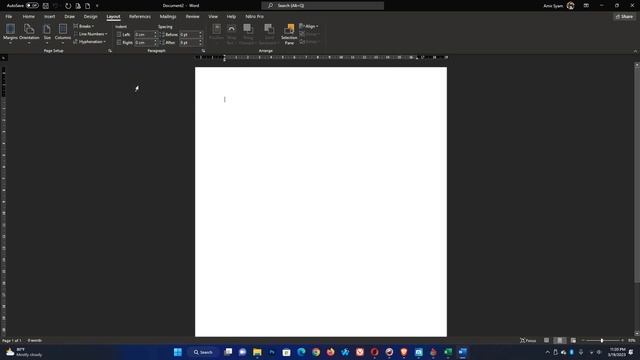The width and height of the screenshot is (640, 360).
Task: Toggle the AutoSave switch
Action: [32, 6]
